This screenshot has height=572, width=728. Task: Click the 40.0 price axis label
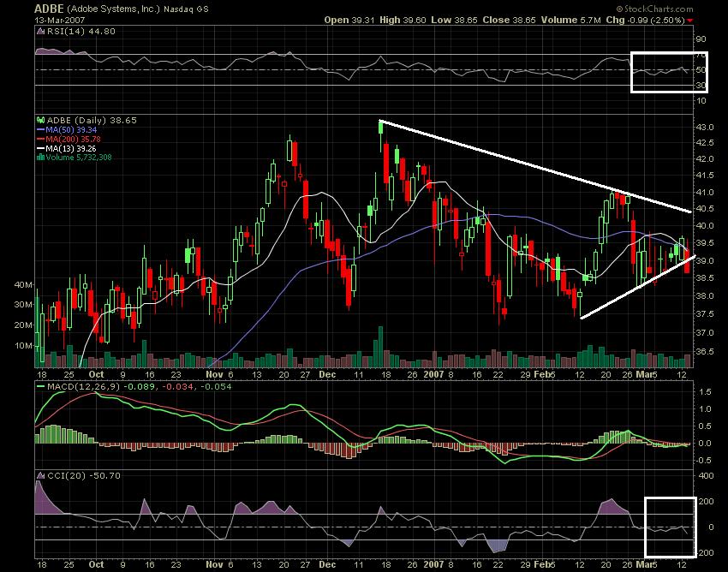point(705,226)
